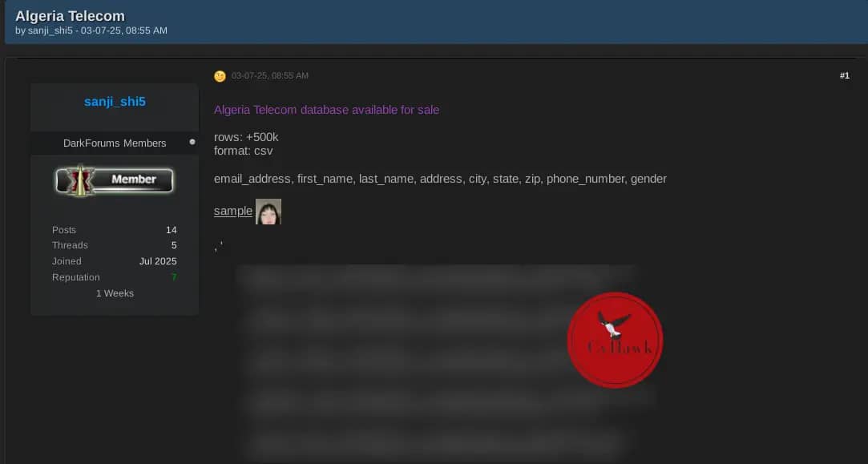
Task: Click the 1 Weeks membership label
Action: tap(115, 293)
